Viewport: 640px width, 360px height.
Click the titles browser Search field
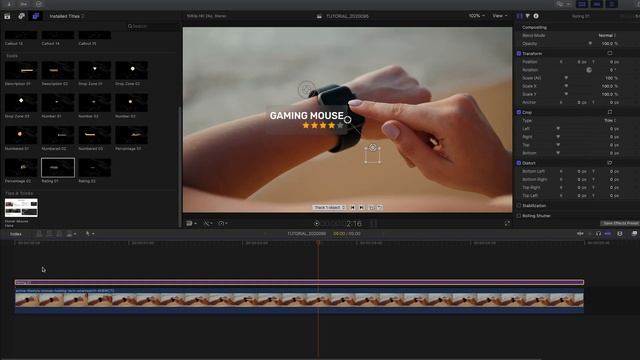coord(151,26)
